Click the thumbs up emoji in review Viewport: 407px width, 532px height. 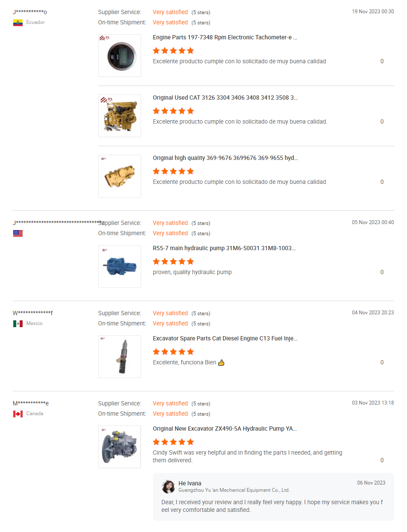[221, 363]
